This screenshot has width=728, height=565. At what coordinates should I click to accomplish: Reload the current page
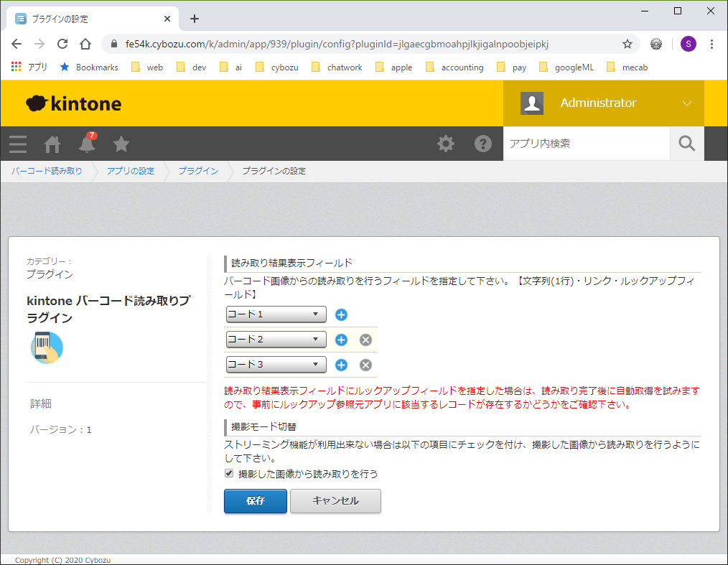coord(62,44)
